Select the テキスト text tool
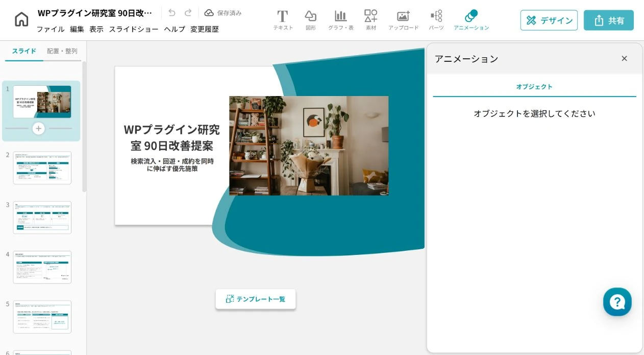Image resolution: width=644 pixels, height=355 pixels. pos(283,20)
